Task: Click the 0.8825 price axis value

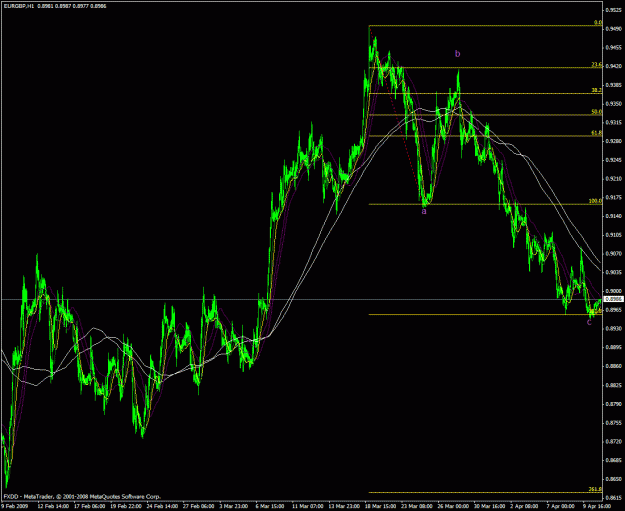Action: pyautogui.click(x=613, y=385)
